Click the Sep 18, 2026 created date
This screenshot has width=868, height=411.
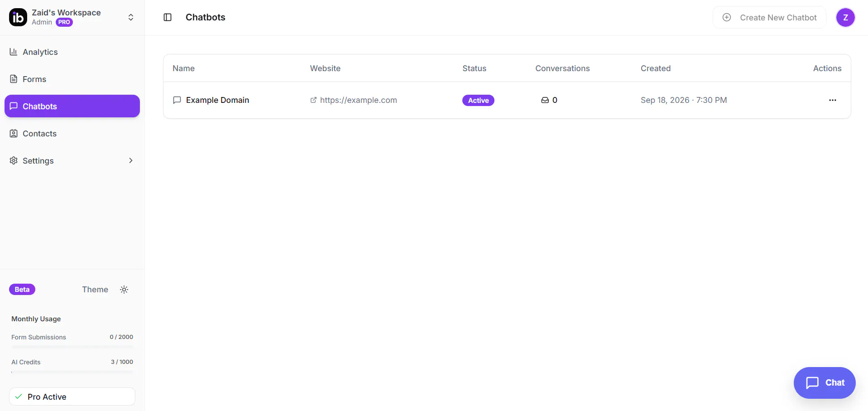pos(684,100)
